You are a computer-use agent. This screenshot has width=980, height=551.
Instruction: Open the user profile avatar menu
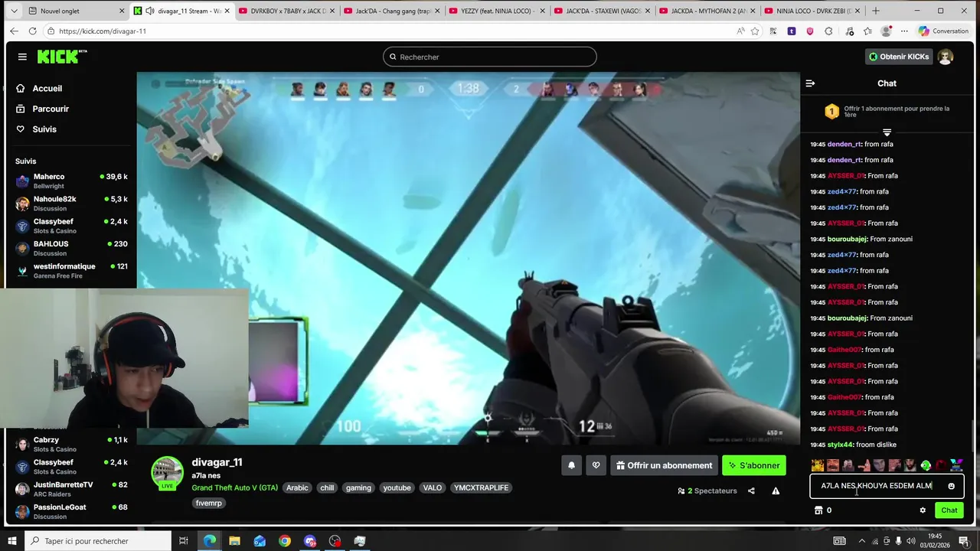click(x=946, y=57)
